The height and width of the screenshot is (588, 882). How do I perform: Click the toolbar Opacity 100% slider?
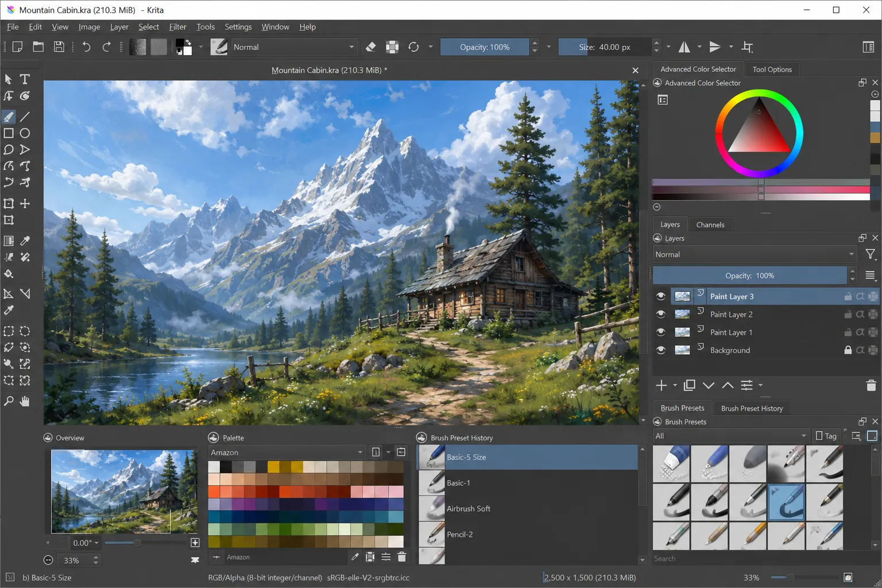[x=485, y=47]
